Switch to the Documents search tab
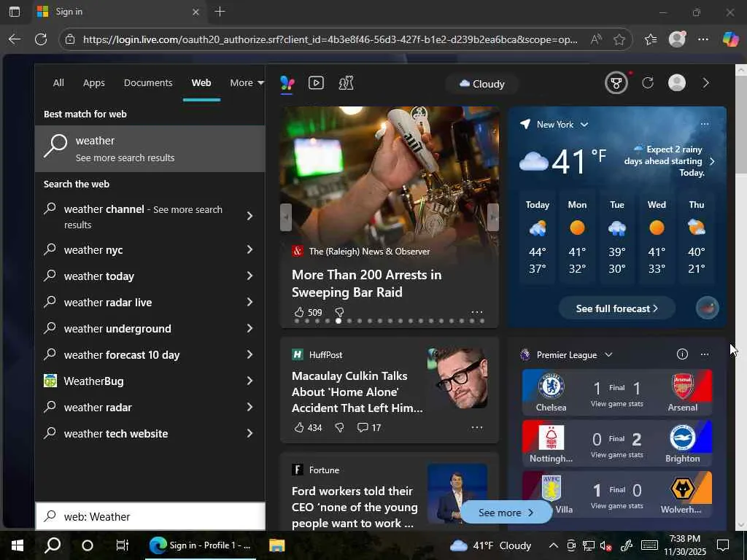747x560 pixels. pos(148,83)
